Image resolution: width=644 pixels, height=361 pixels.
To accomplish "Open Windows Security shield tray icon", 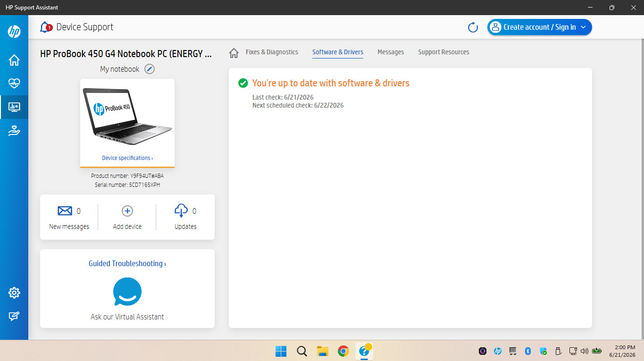I will [544, 351].
